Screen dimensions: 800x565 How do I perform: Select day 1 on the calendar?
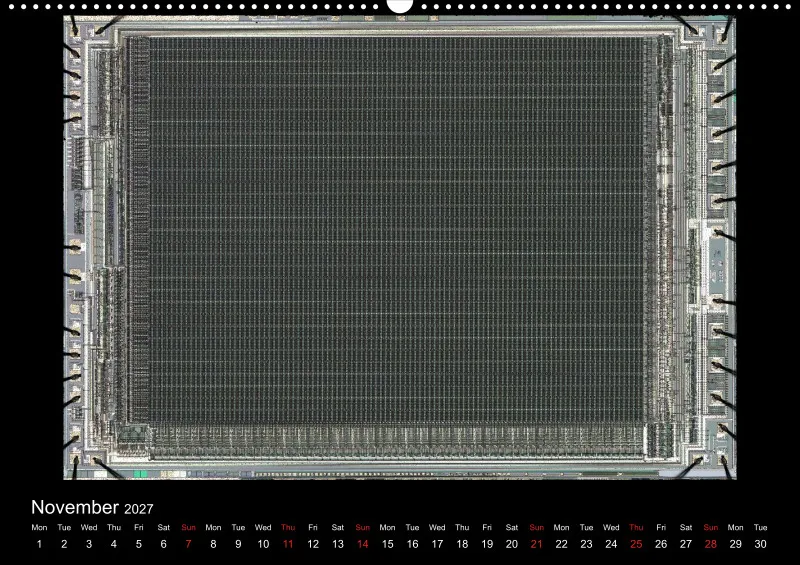point(39,544)
